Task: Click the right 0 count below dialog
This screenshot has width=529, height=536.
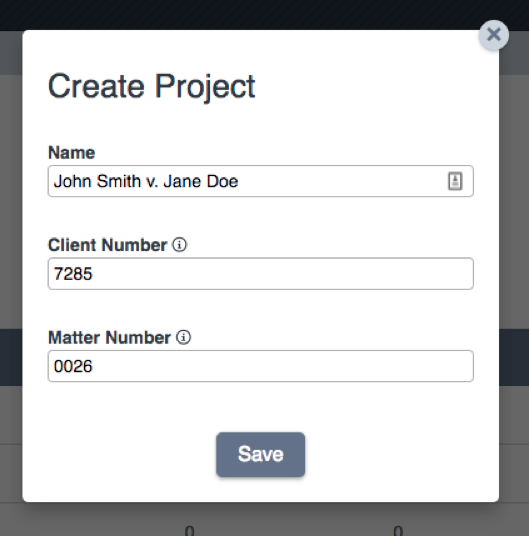Action: pyautogui.click(x=398, y=531)
